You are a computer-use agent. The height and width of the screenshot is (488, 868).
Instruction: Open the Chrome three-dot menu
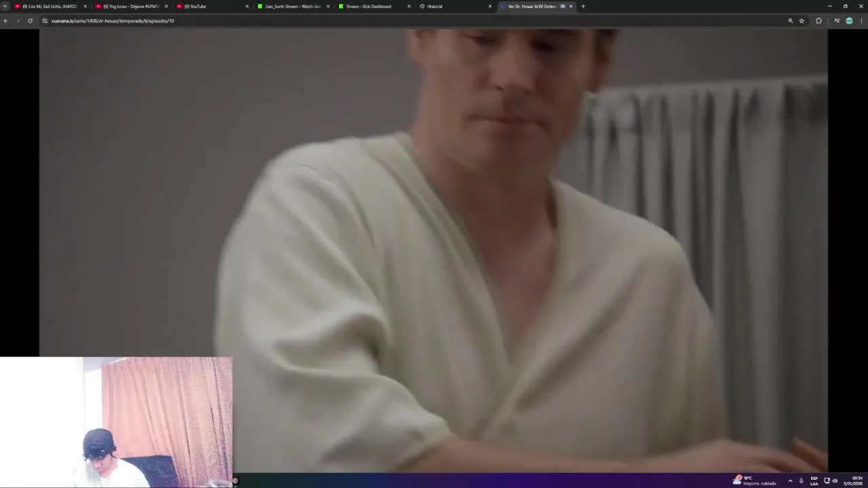coord(861,21)
